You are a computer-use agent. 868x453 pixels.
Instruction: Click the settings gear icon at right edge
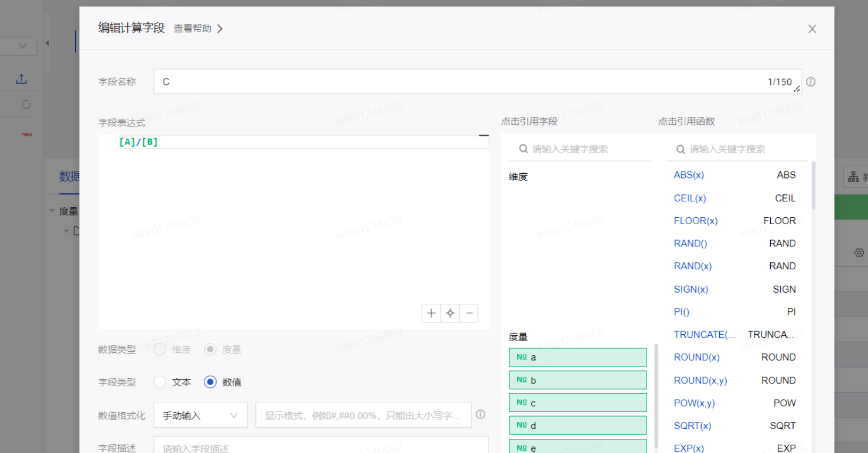[x=859, y=253]
